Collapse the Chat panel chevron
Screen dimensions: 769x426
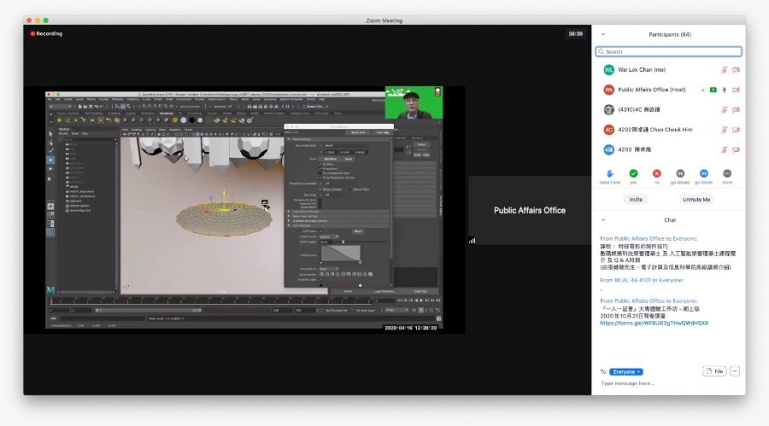click(x=603, y=220)
